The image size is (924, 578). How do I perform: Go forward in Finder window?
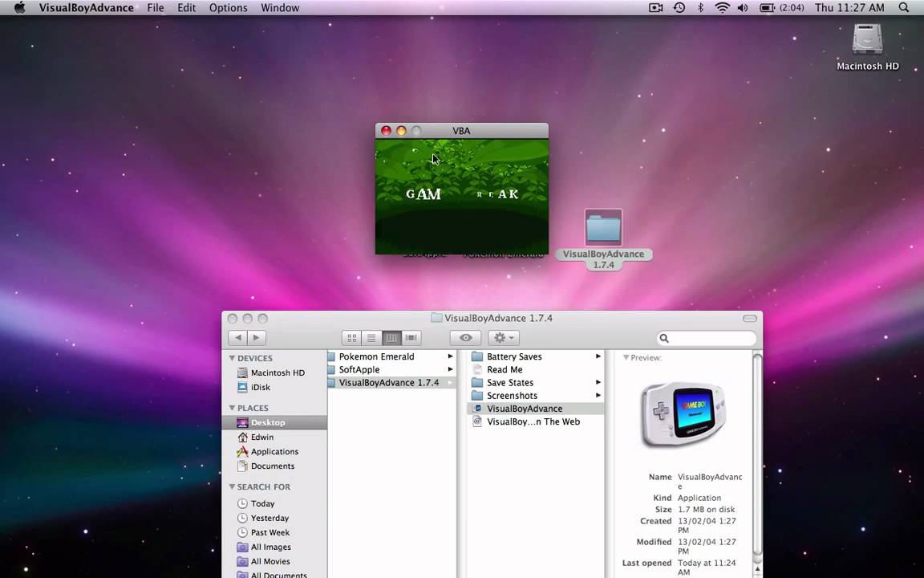[257, 338]
